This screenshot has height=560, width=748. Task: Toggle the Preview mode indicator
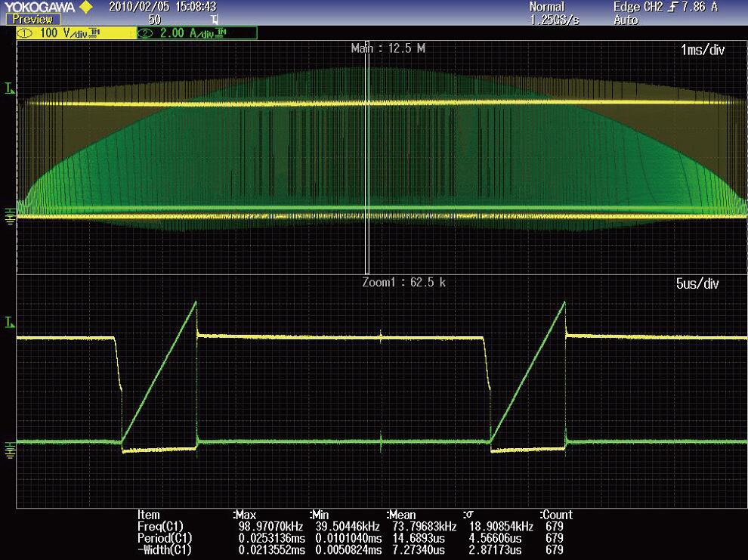click(x=32, y=20)
